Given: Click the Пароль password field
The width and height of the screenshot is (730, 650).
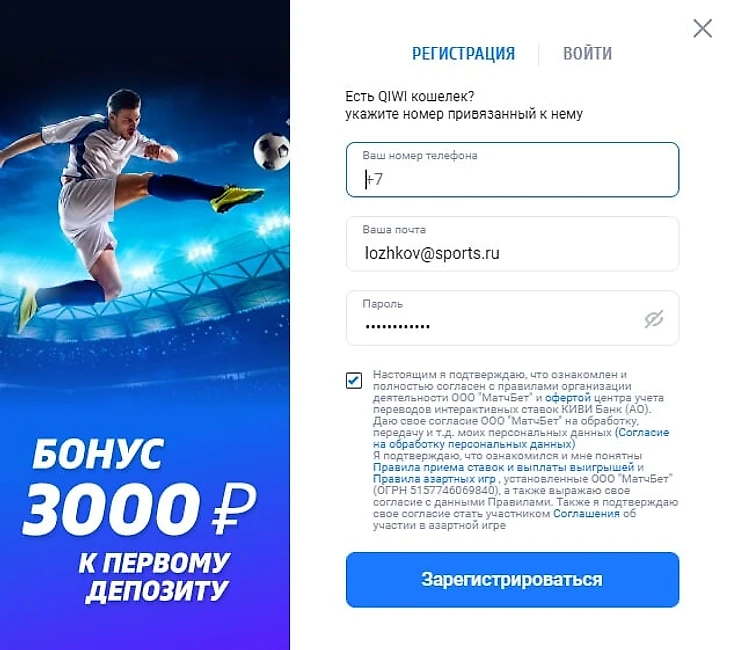Looking at the screenshot, I should 512,318.
